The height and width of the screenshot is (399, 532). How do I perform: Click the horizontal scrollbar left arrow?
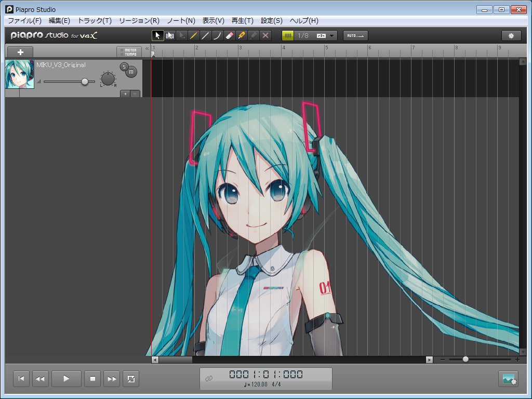(x=155, y=360)
